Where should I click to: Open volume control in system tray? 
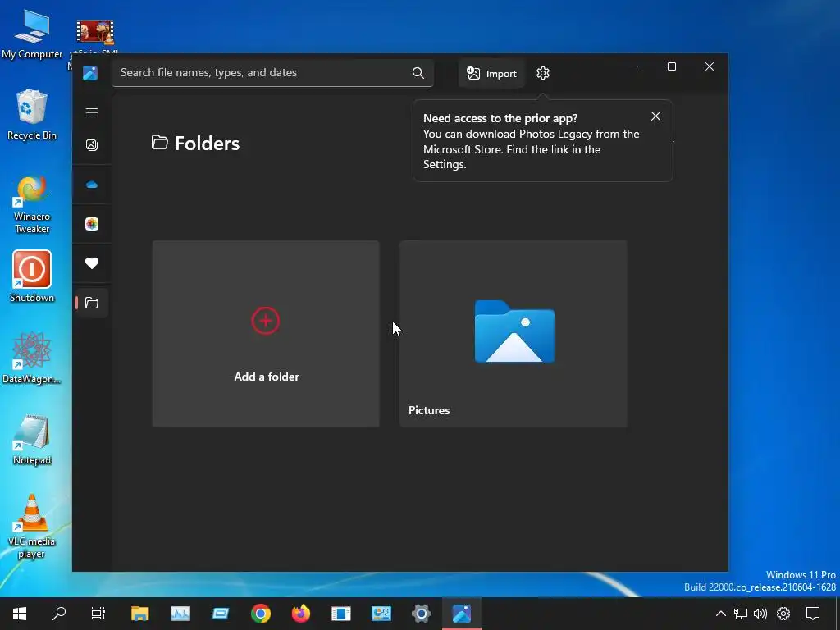click(x=760, y=614)
